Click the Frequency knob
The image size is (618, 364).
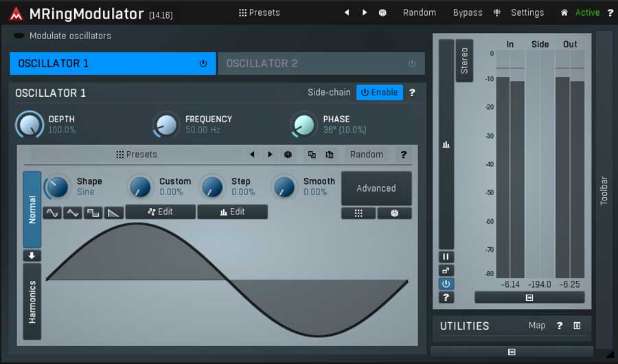pyautogui.click(x=166, y=124)
